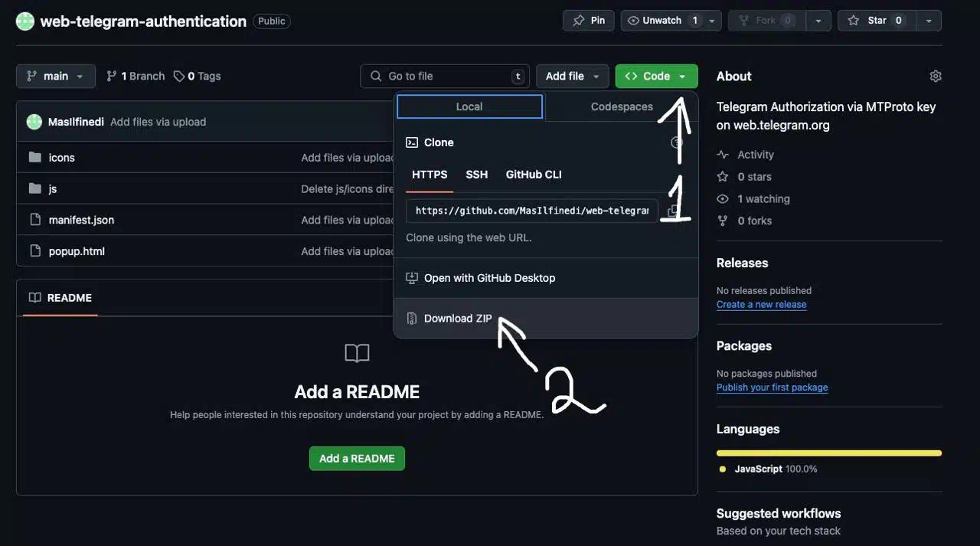Viewport: 980px width, 546px height.
Task: Open the Unwatch dropdown arrow
Action: coord(713,21)
